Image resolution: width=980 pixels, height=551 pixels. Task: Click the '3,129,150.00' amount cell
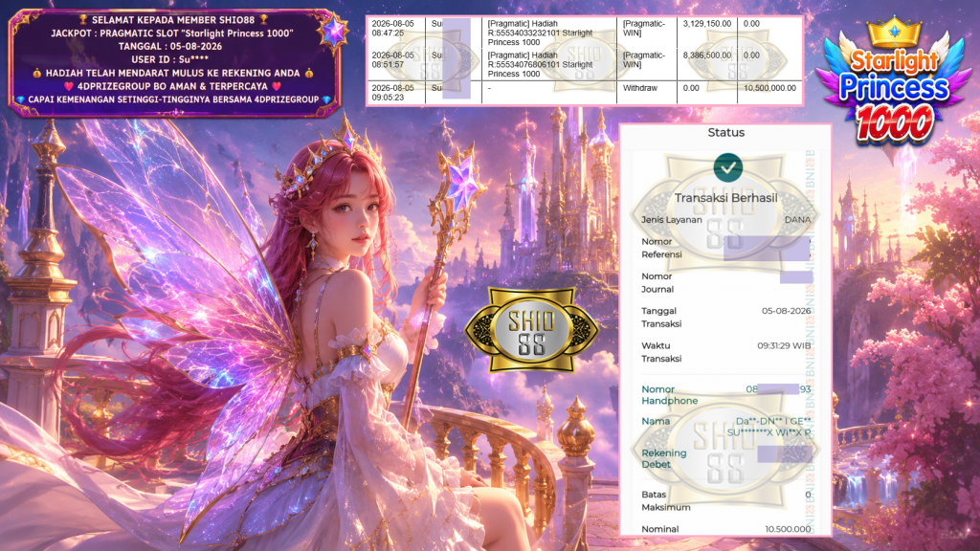click(x=707, y=24)
